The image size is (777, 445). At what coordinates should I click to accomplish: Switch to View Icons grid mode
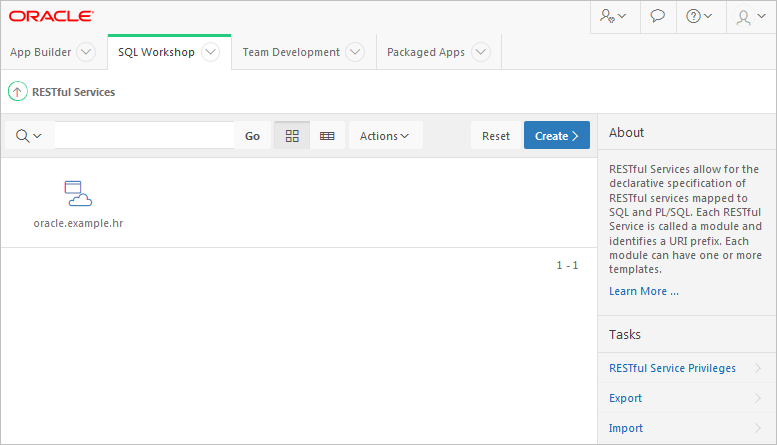click(x=292, y=136)
